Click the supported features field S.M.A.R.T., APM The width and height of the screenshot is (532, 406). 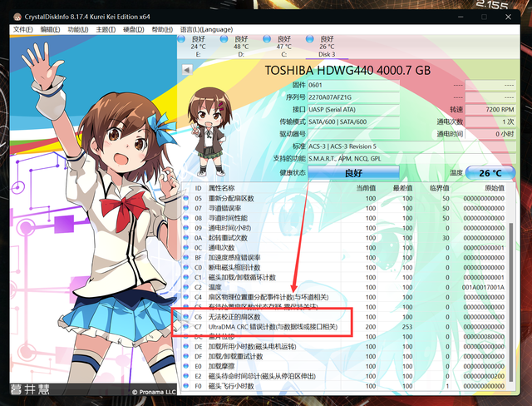tap(411, 159)
